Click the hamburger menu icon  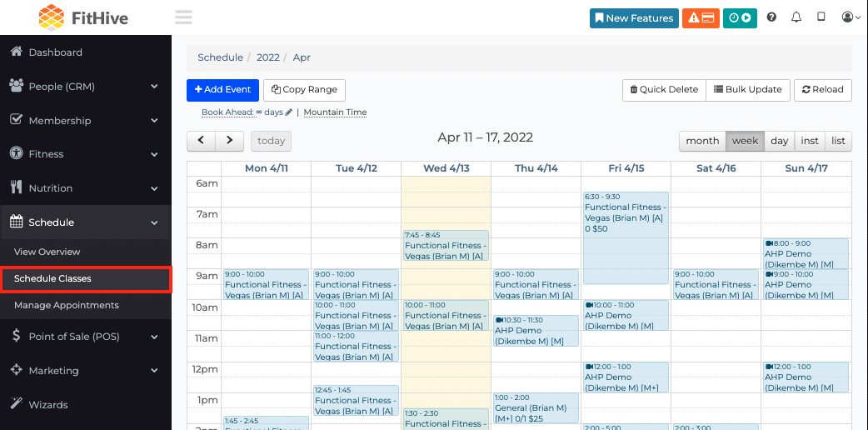[183, 17]
